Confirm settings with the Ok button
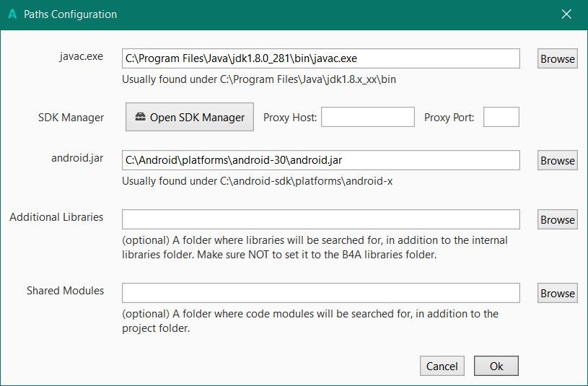This screenshot has height=386, width=588. click(x=496, y=366)
